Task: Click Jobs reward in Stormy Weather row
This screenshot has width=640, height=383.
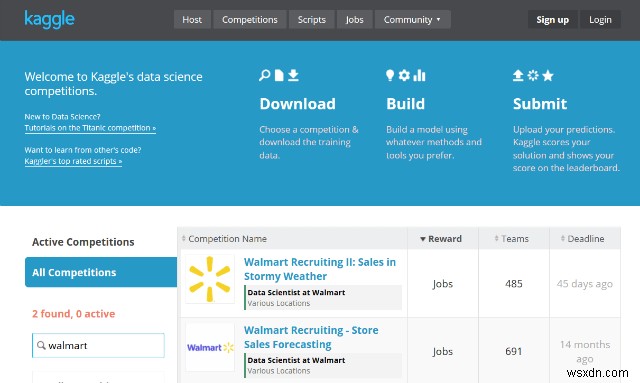Action: [x=442, y=284]
